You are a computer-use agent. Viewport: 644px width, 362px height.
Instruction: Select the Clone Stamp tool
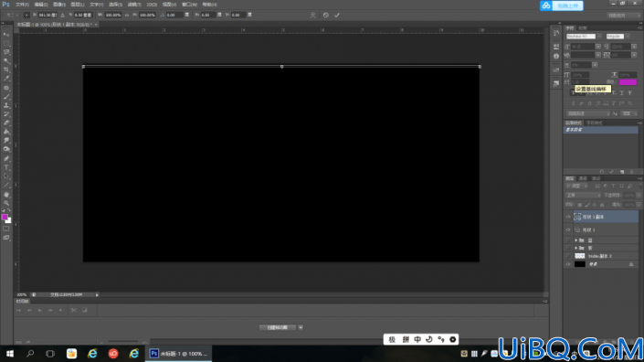click(x=6, y=105)
